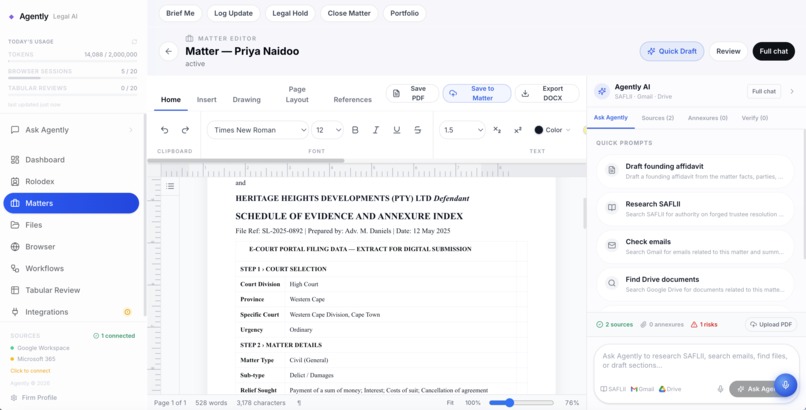Open Browser from the sidebar
The image size is (806, 410).
(71, 247)
